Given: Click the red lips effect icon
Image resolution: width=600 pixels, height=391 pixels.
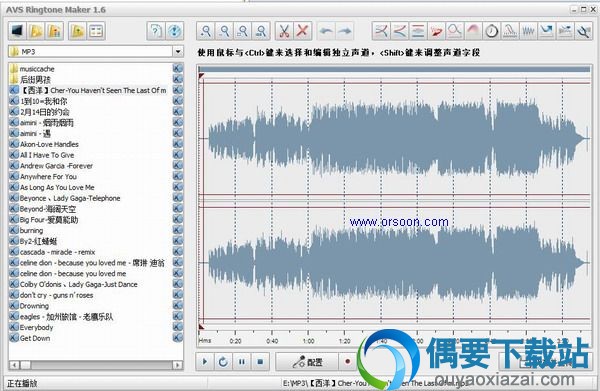Looking at the screenshot, I should coord(437,31).
